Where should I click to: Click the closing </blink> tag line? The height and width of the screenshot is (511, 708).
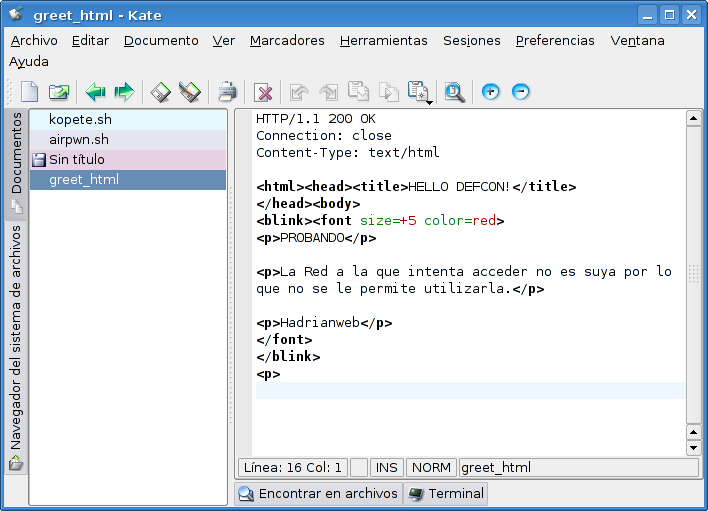point(288,357)
